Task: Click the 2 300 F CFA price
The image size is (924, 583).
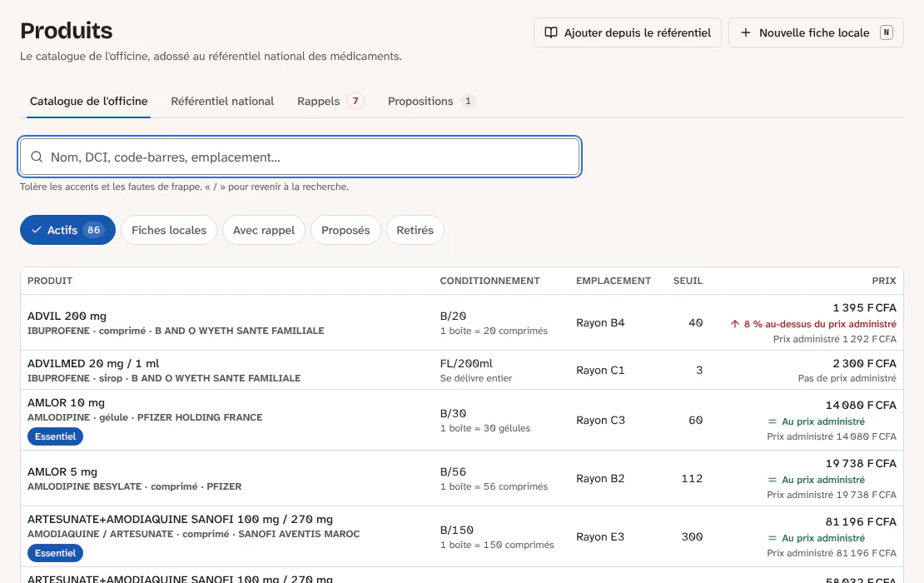Action: (865, 364)
